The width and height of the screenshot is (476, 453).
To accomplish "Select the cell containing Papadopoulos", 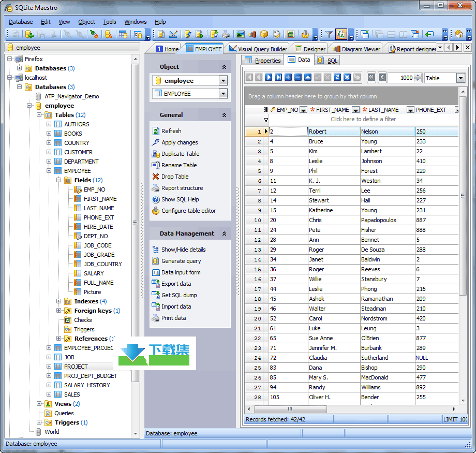I will (x=388, y=220).
